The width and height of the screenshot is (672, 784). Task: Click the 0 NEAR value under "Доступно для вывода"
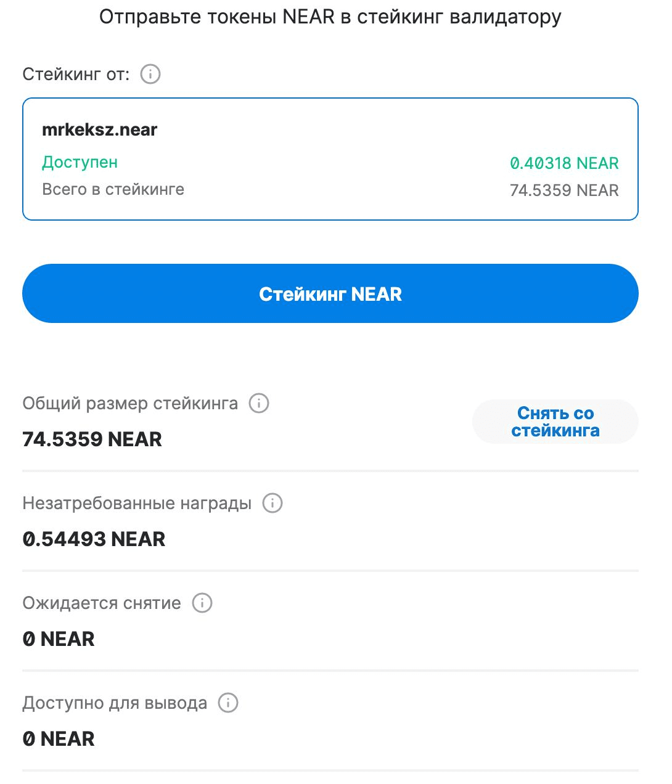[59, 739]
